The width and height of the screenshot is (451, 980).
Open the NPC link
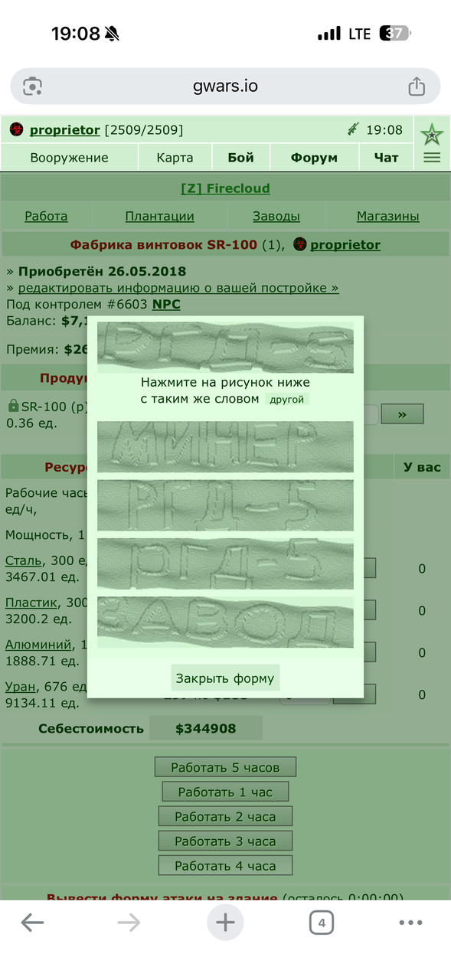(x=166, y=304)
